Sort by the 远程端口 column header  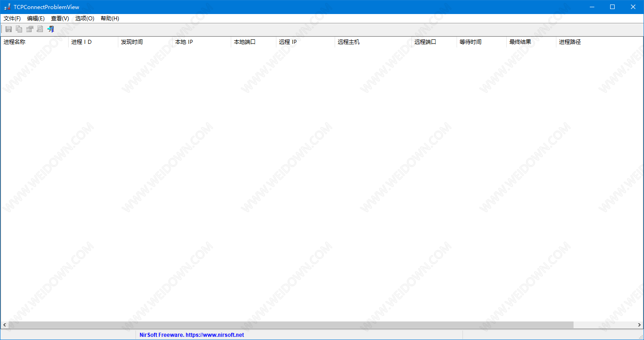coord(434,42)
